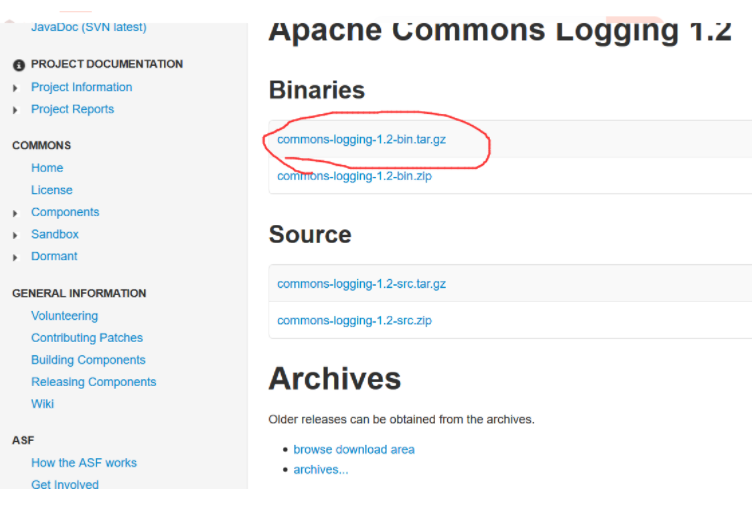Open the Contributing Patches link

coord(87,338)
